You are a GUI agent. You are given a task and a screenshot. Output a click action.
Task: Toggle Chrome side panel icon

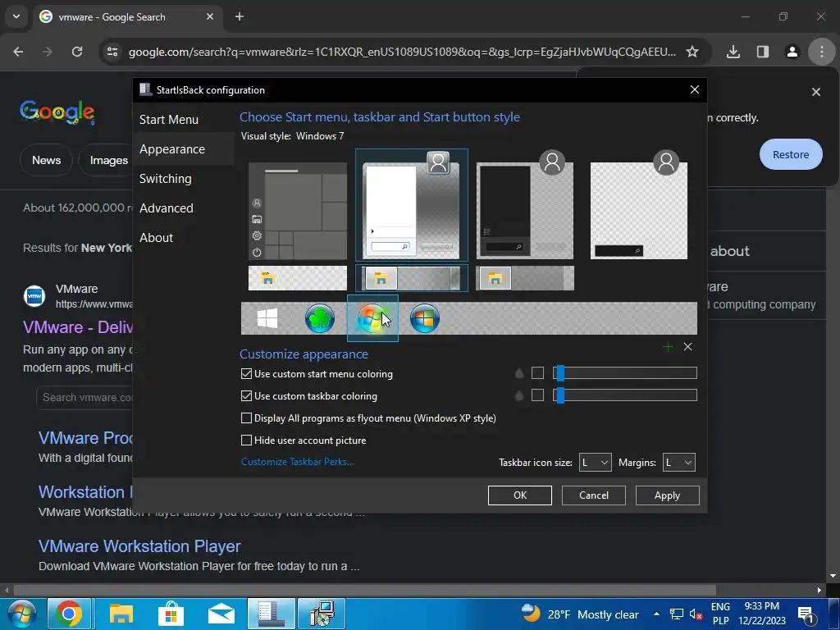(x=763, y=52)
